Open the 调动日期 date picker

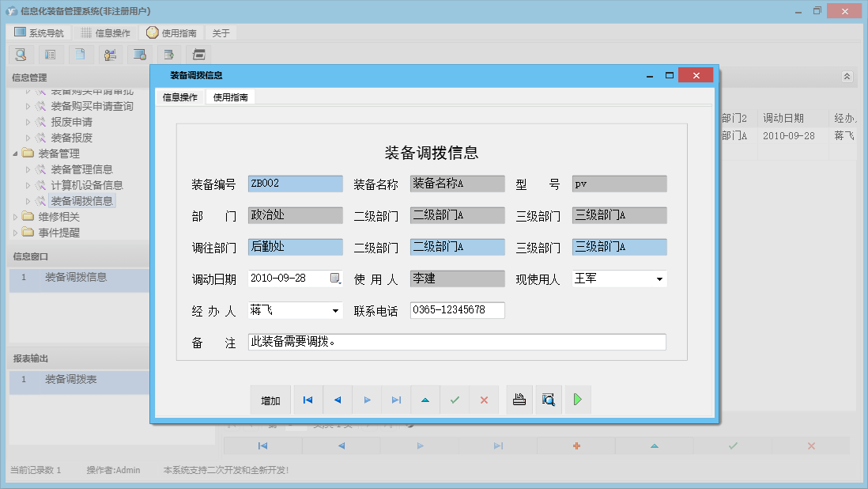pyautogui.click(x=335, y=279)
